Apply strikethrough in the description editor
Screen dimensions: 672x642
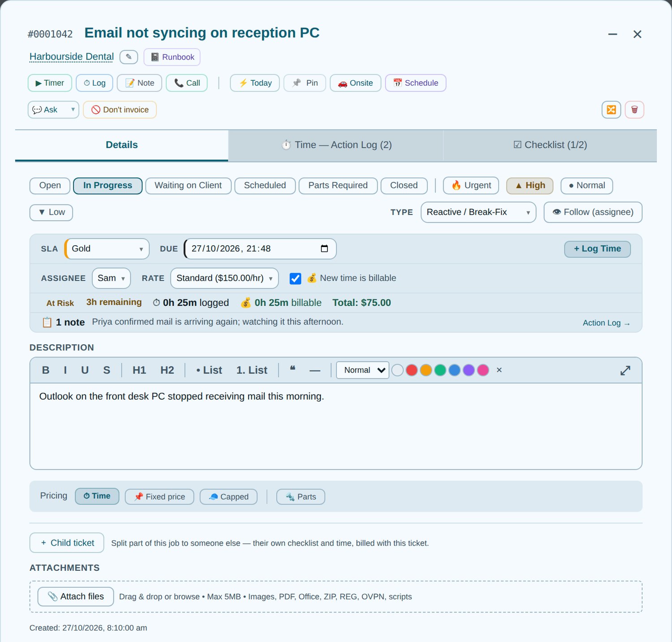click(x=107, y=370)
